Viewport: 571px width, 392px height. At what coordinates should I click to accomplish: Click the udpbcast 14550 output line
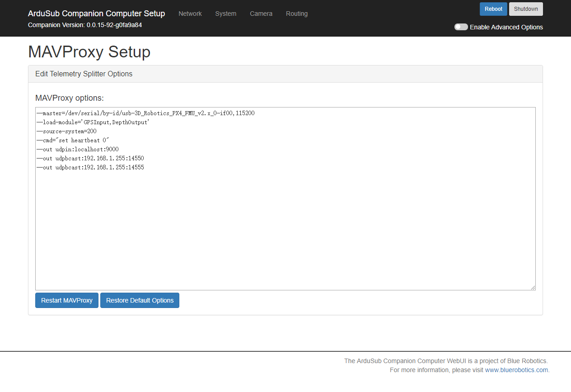(x=90, y=158)
